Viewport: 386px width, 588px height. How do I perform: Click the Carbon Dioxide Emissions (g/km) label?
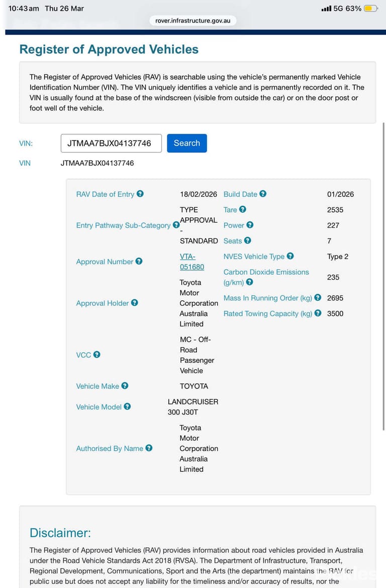coord(266,277)
